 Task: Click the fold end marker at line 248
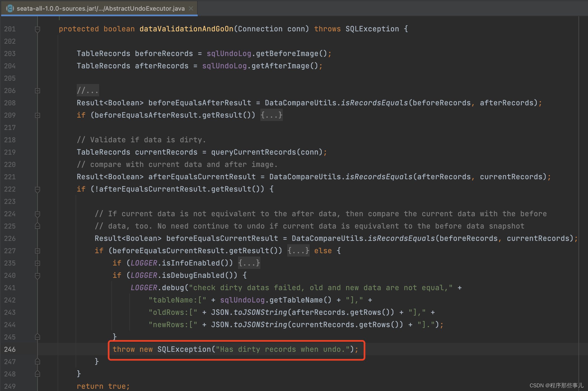tap(37, 374)
